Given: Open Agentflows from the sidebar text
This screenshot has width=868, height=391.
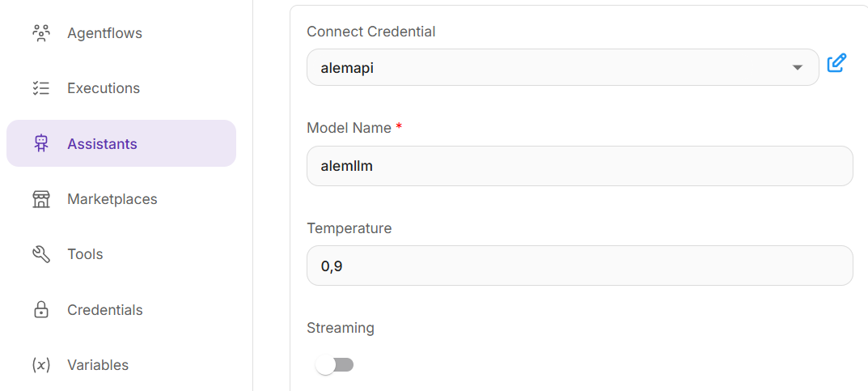Looking at the screenshot, I should pos(104,33).
